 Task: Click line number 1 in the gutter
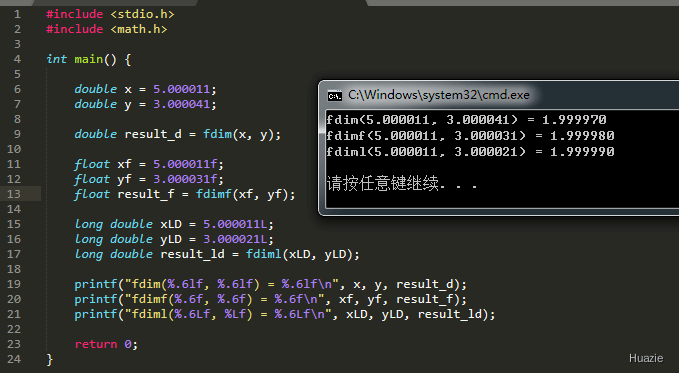(x=17, y=14)
